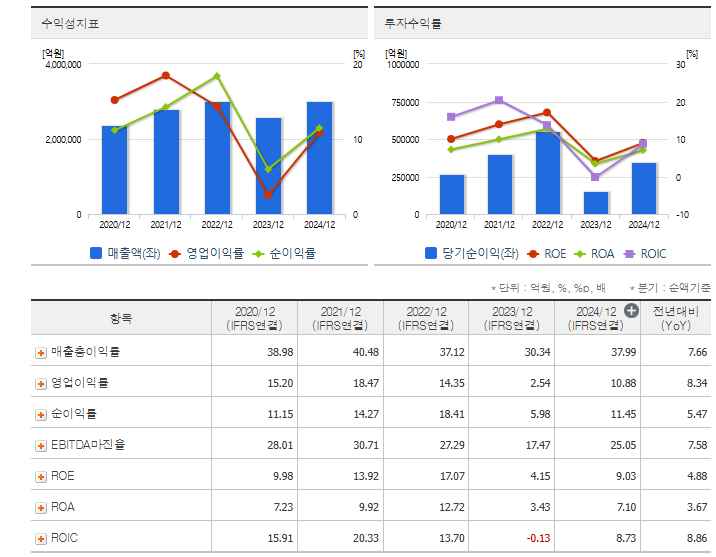Click ROIC YoY value 8.86
716x557 pixels.
pyautogui.click(x=697, y=538)
